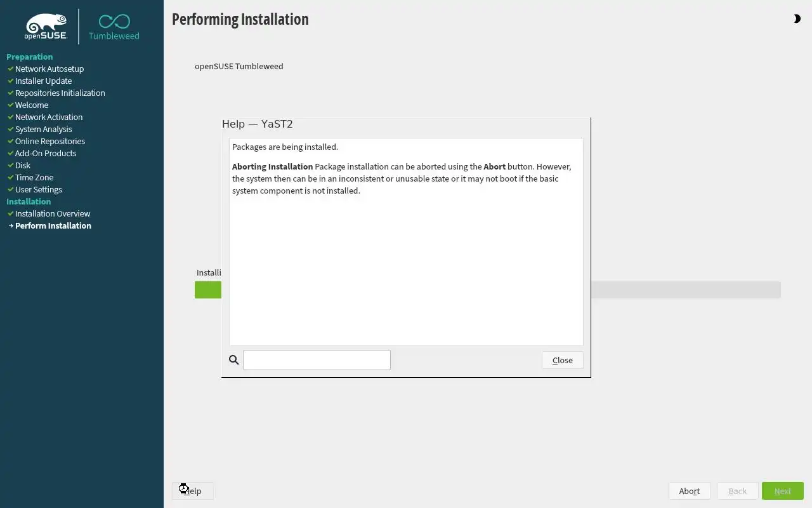Abort the package installation
This screenshot has width=812, height=508.
(689, 491)
